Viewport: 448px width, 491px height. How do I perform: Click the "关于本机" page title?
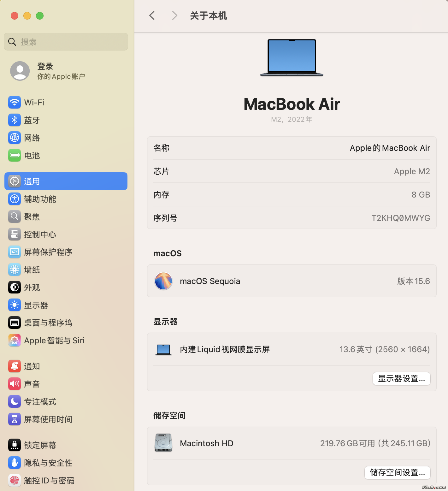pos(209,16)
